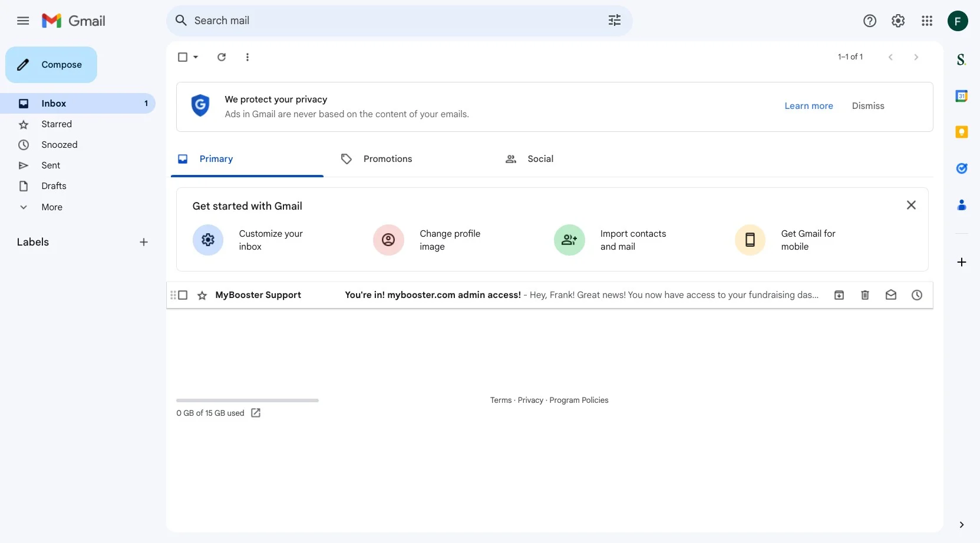Image resolution: width=980 pixels, height=543 pixels.
Task: Create a new label with plus icon
Action: (x=144, y=242)
